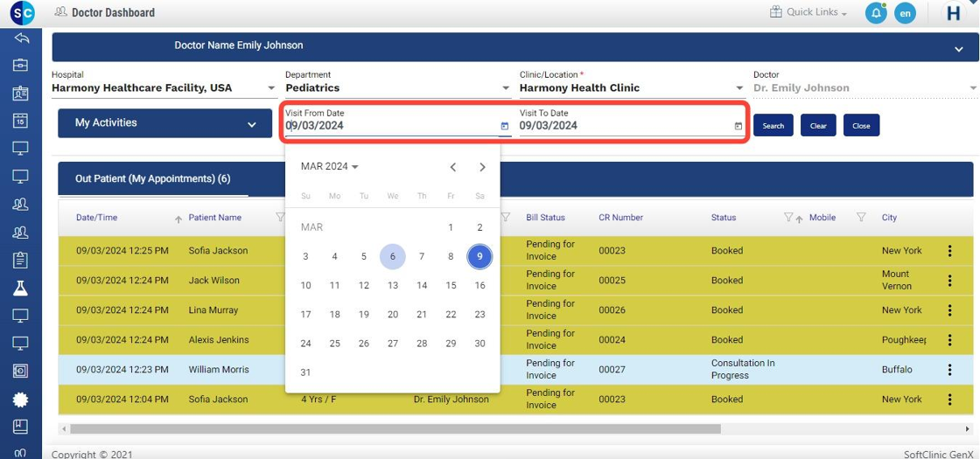Click filter icon beside Mobile column
Screen dimensions: 980x459
[x=861, y=217]
